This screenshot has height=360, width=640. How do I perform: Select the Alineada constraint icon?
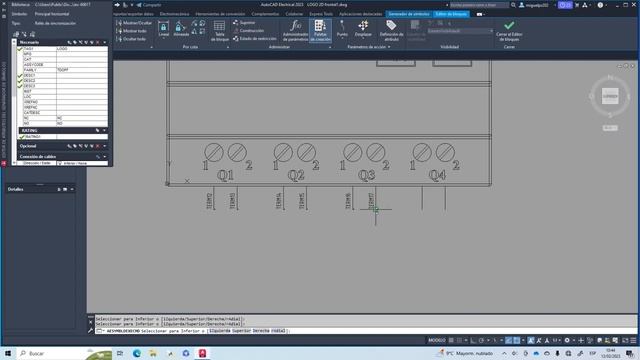pos(181,29)
